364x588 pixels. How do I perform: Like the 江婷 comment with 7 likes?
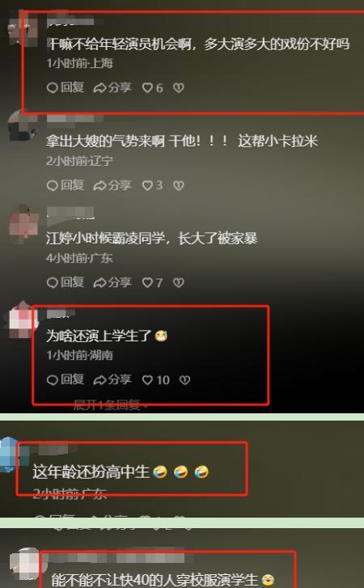152,282
